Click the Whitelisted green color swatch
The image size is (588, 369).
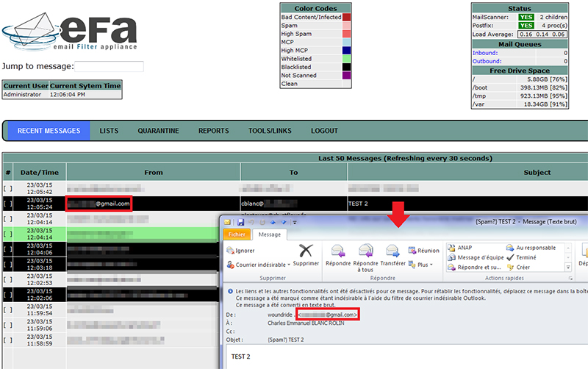pos(346,57)
